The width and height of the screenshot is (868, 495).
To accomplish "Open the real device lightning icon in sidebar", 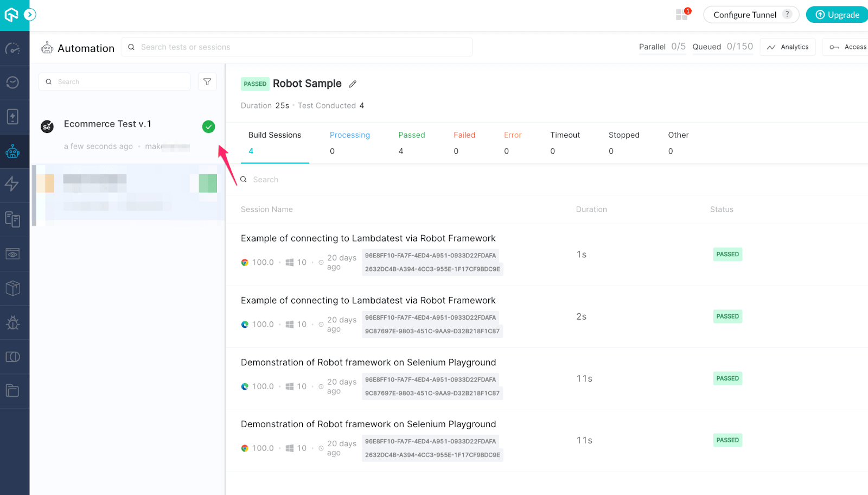I will pos(12,117).
